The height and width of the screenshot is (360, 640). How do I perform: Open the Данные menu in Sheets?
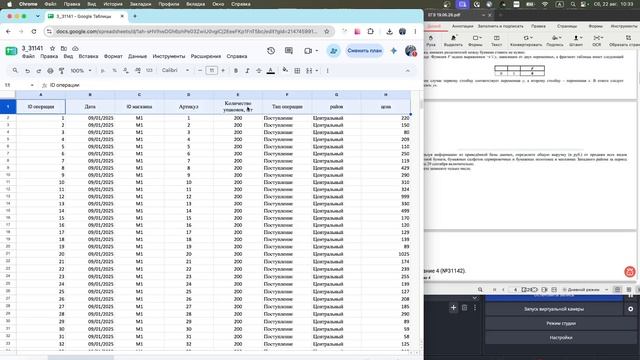click(x=137, y=56)
